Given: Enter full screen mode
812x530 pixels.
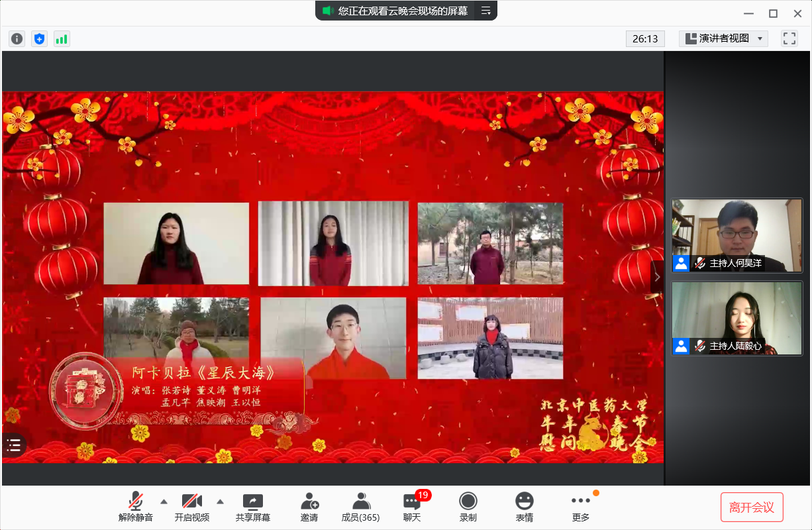Looking at the screenshot, I should pos(789,38).
